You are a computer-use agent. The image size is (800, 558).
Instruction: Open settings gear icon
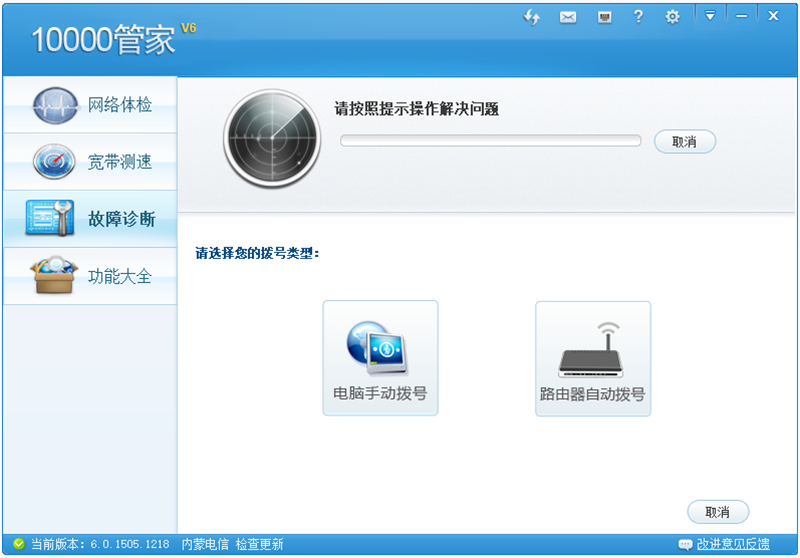pyautogui.click(x=672, y=17)
